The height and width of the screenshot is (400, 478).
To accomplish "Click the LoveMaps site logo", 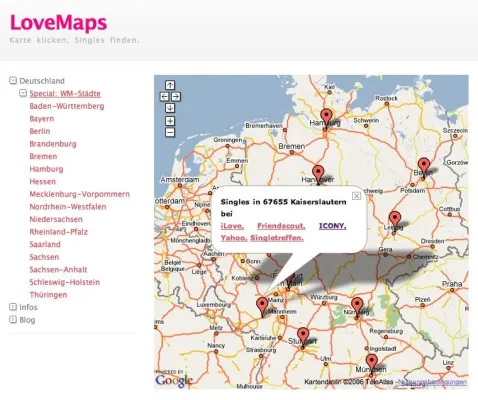I will pyautogui.click(x=58, y=23).
